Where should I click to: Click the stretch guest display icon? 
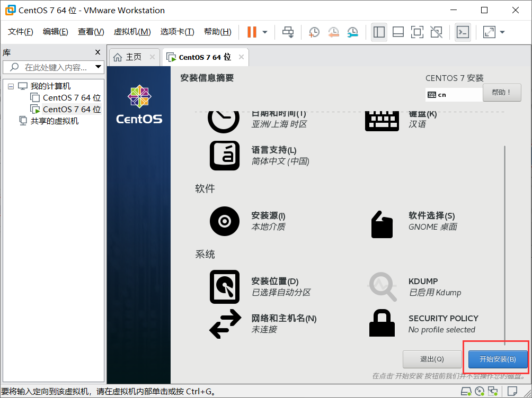pos(489,32)
